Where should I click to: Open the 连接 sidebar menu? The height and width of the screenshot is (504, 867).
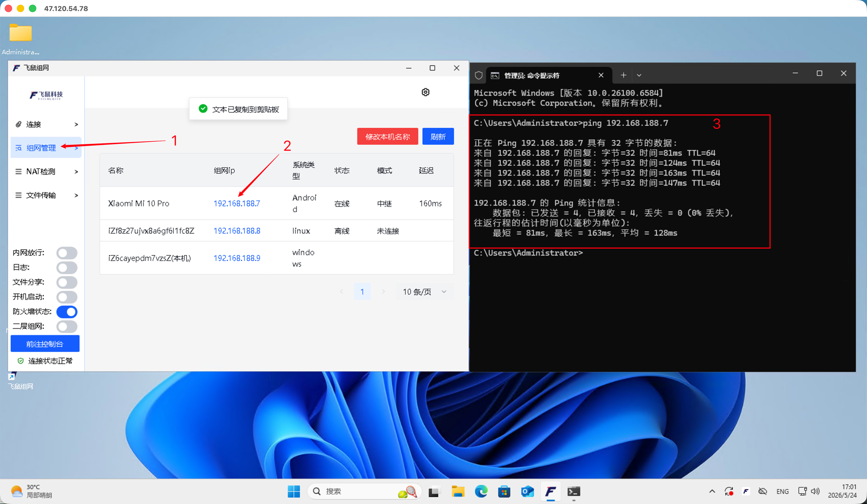coord(47,124)
